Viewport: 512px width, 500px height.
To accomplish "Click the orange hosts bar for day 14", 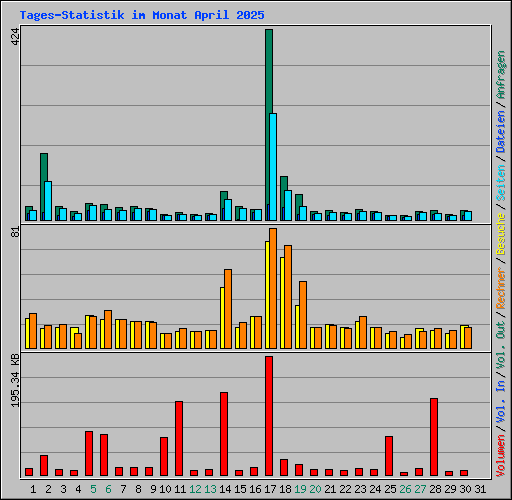I will [228, 309].
